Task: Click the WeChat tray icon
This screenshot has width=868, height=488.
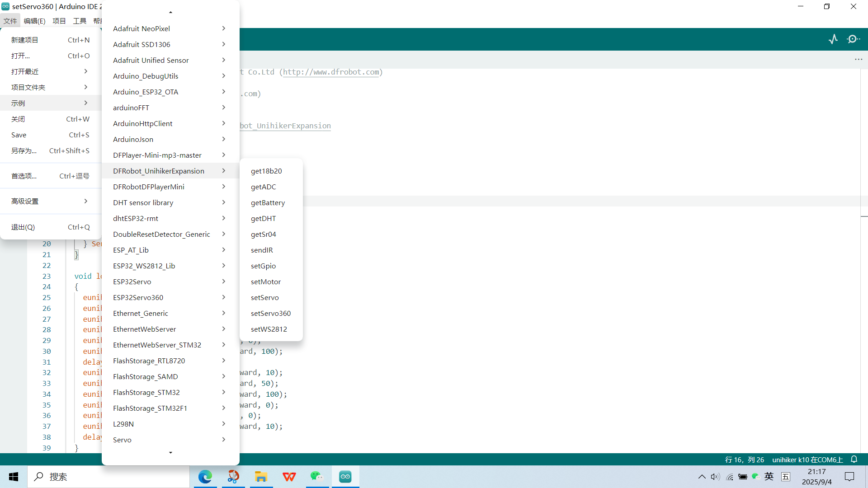Action: (x=755, y=476)
